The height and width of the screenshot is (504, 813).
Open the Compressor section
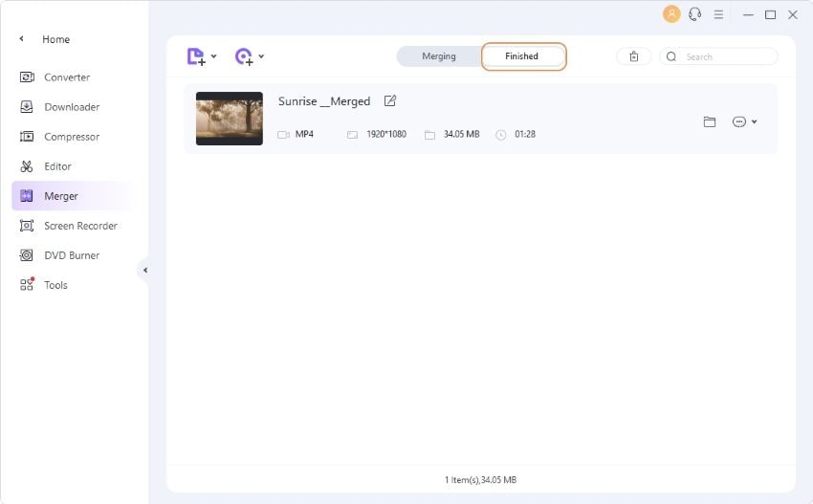[73, 137]
